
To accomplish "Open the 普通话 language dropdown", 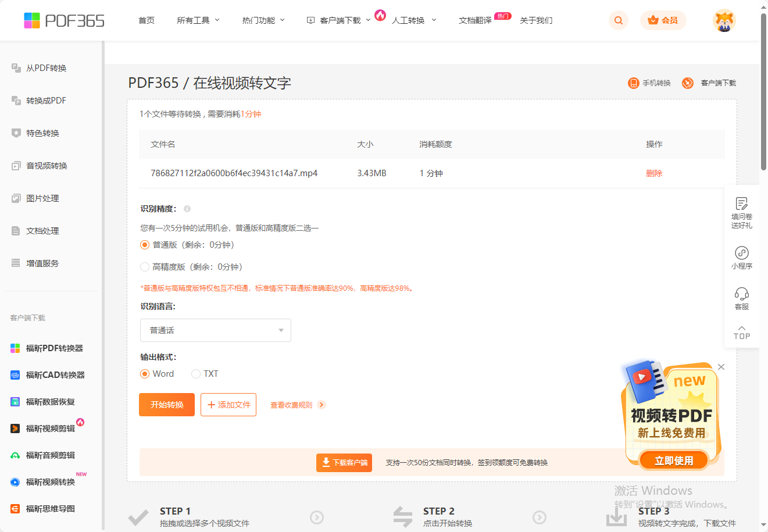I will coord(216,330).
